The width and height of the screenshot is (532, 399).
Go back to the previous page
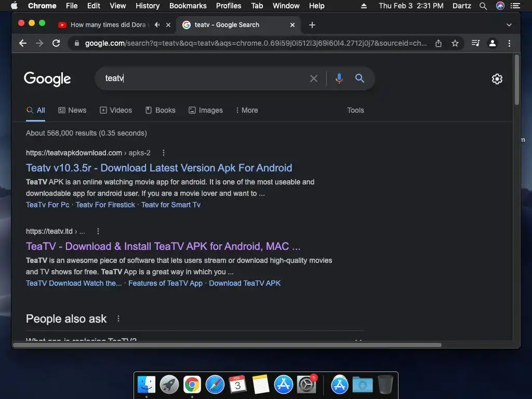23,43
